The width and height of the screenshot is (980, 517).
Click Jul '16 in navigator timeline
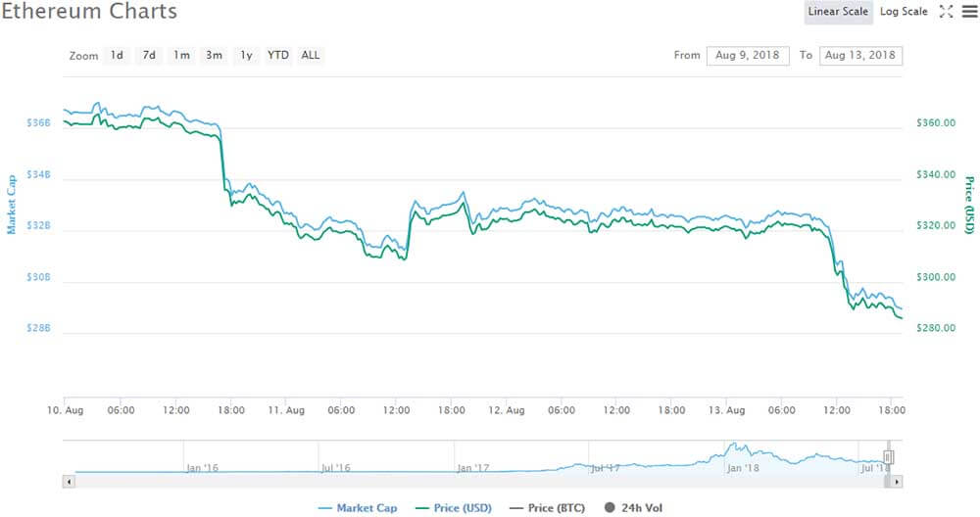click(335, 468)
